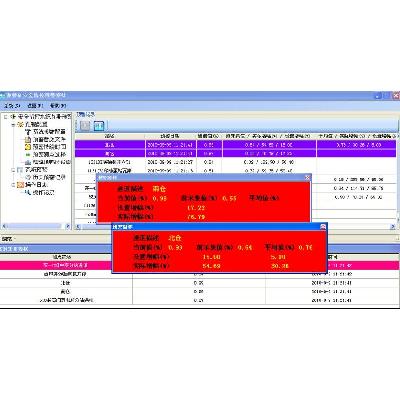
Task: Click the gray document icon in the toolbar
Action: 85,125
